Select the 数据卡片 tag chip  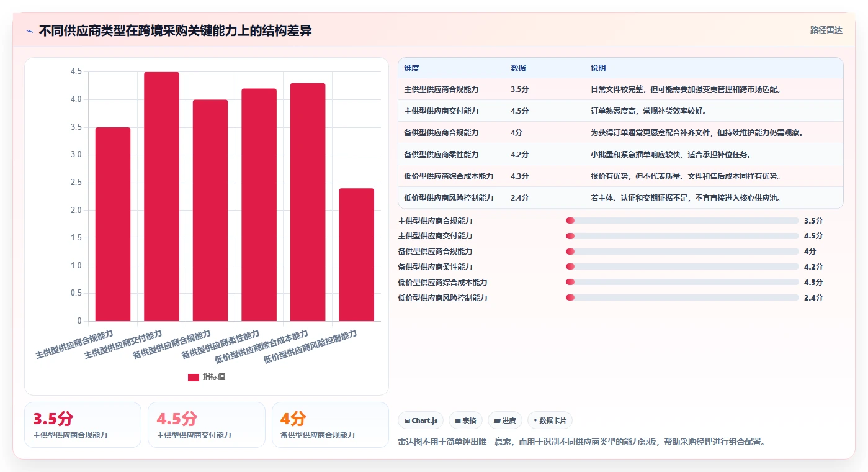pos(550,420)
